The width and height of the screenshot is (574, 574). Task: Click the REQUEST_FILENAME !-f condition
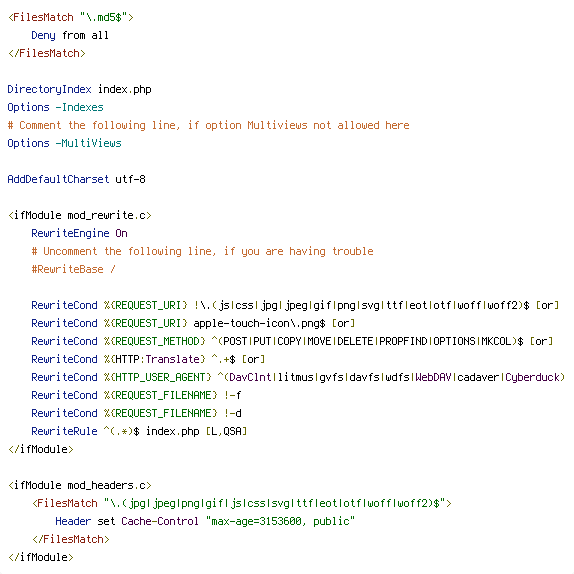tap(136, 395)
